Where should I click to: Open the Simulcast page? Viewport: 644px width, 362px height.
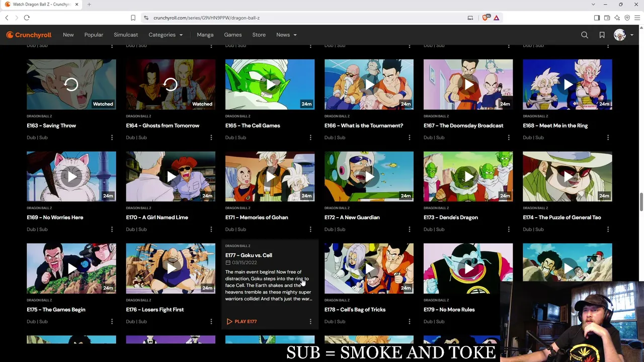(126, 35)
